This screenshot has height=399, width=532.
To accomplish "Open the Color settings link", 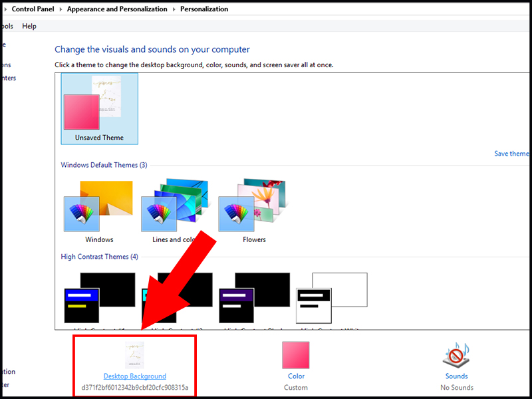I will [295, 376].
